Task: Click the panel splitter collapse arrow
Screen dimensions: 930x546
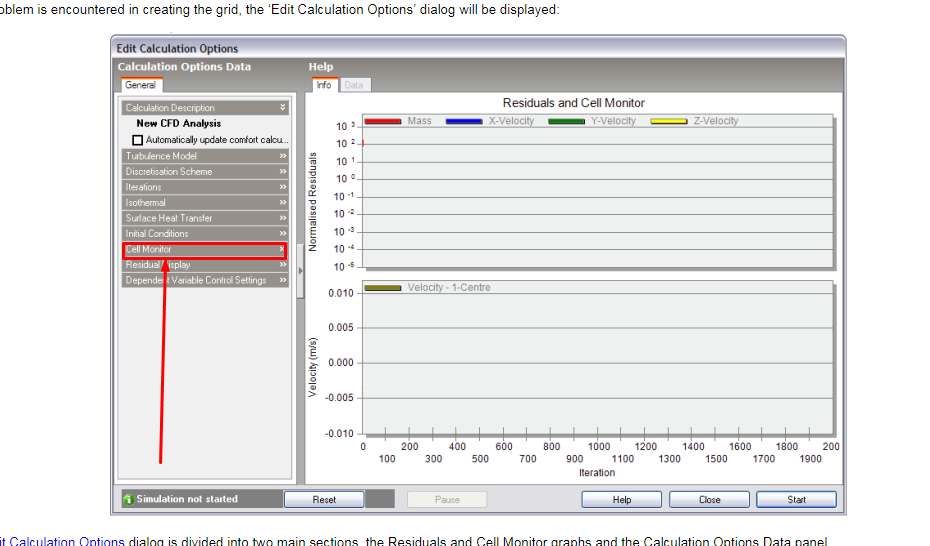Action: click(300, 271)
